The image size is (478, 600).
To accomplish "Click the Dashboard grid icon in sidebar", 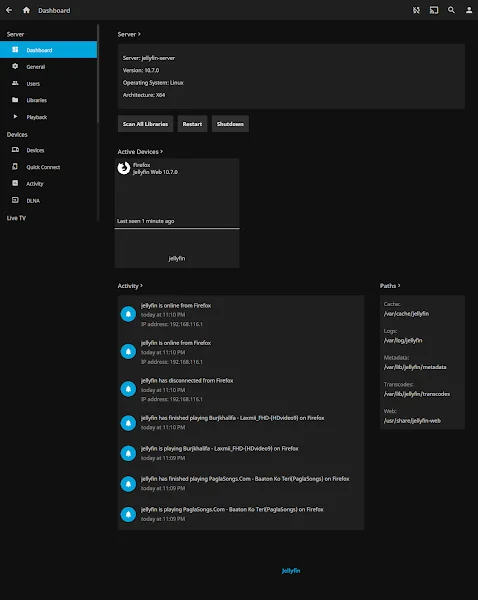I will [x=15, y=50].
